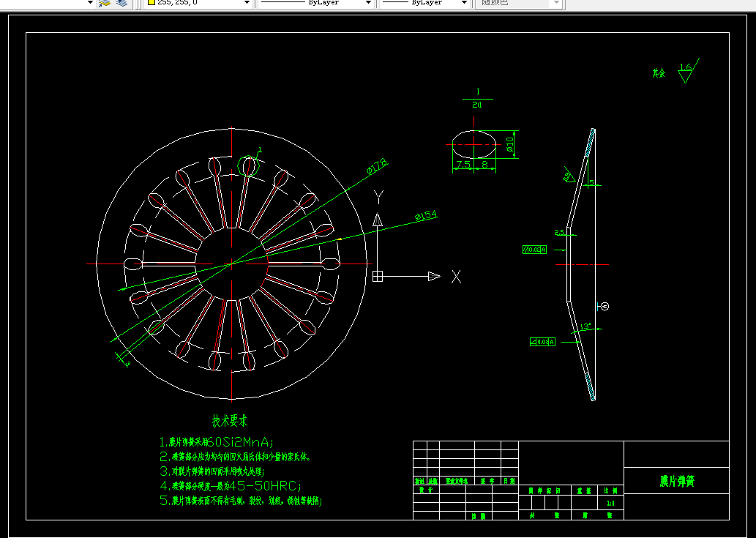Select the Ø178 diameter dimension
756x538 pixels.
(377, 165)
